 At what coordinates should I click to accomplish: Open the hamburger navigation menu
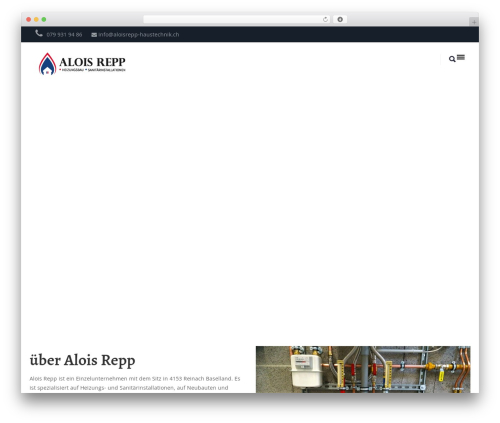[461, 57]
